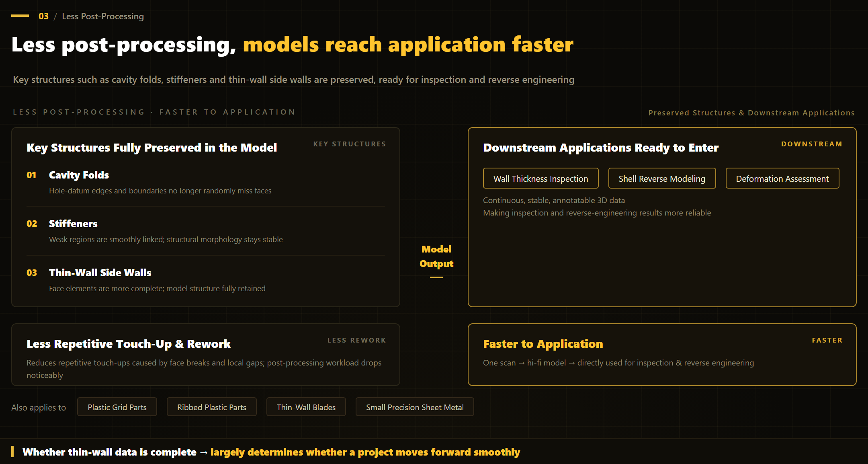Select the Stiffeners item title
This screenshot has width=868, height=464.
click(x=73, y=224)
